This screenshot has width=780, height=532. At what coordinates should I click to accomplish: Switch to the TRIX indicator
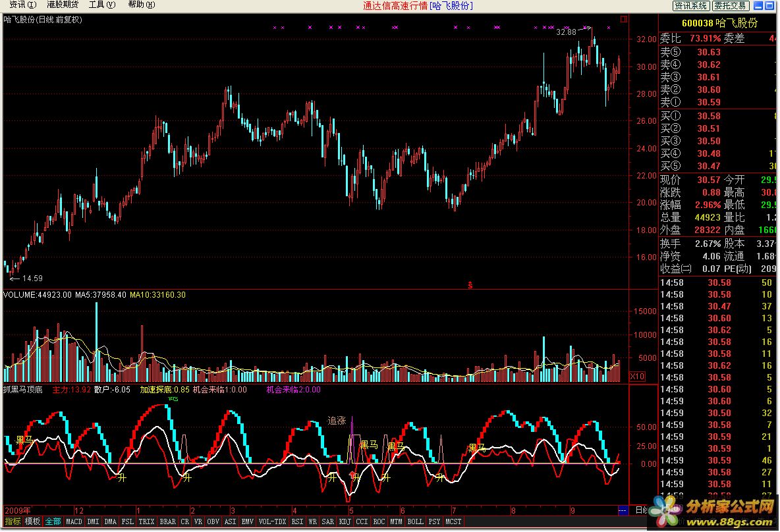click(x=146, y=521)
